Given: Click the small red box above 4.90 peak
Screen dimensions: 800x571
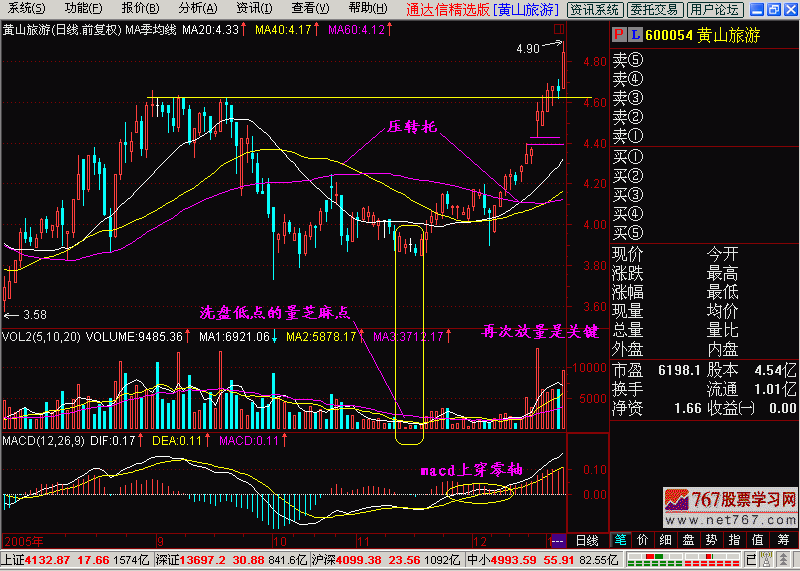Looking at the screenshot, I should coord(557,30).
